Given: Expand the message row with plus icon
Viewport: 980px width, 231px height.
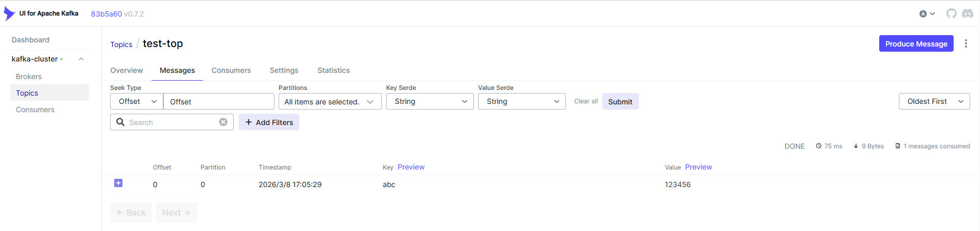Looking at the screenshot, I should [118, 183].
